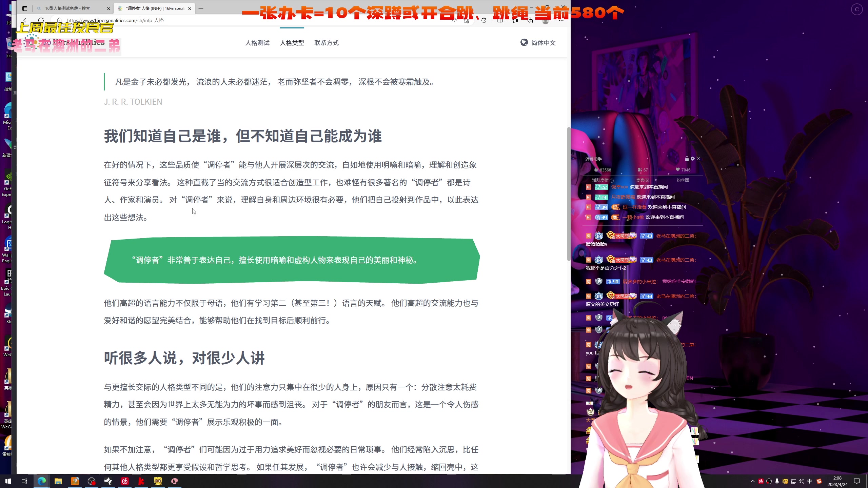Click username 一颗小a桃 in welcome message
Image resolution: width=868 pixels, height=488 pixels.
(633, 218)
